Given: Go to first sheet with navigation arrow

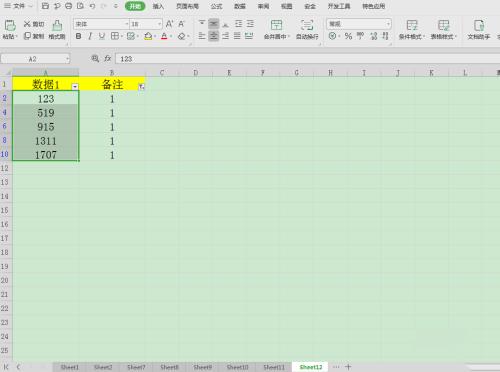Looking at the screenshot, I should (x=6, y=367).
